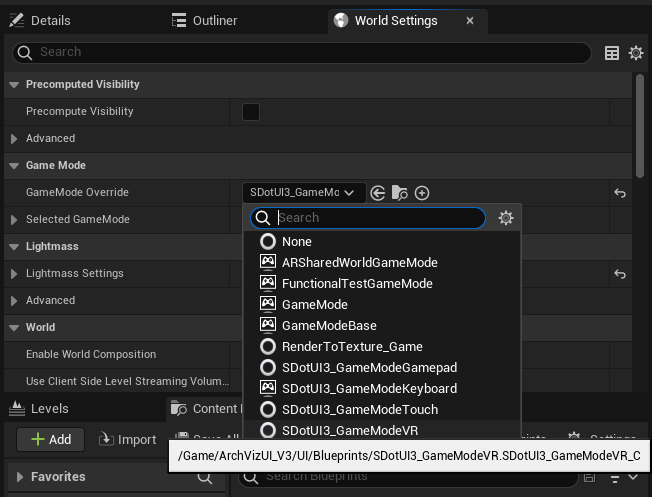
Task: Click the Favorites search magnifier icon
Action: coord(205,478)
